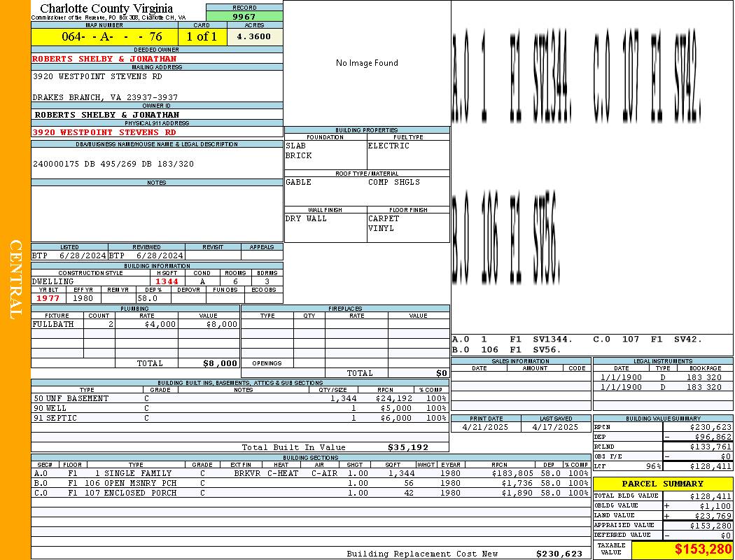The height and width of the screenshot is (560, 735).
Task: Click section B.0 OPEN MSNRY PCH row
Action: [311, 483]
